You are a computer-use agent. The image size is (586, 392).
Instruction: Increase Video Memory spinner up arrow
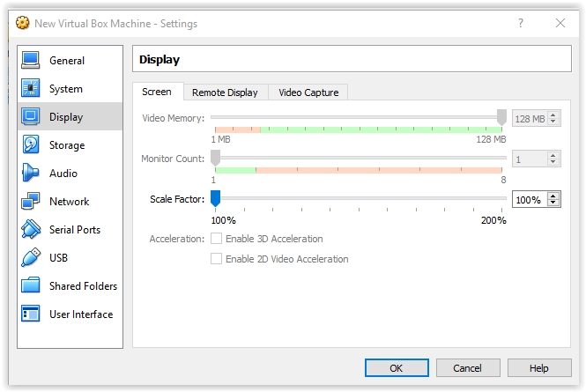(553, 115)
